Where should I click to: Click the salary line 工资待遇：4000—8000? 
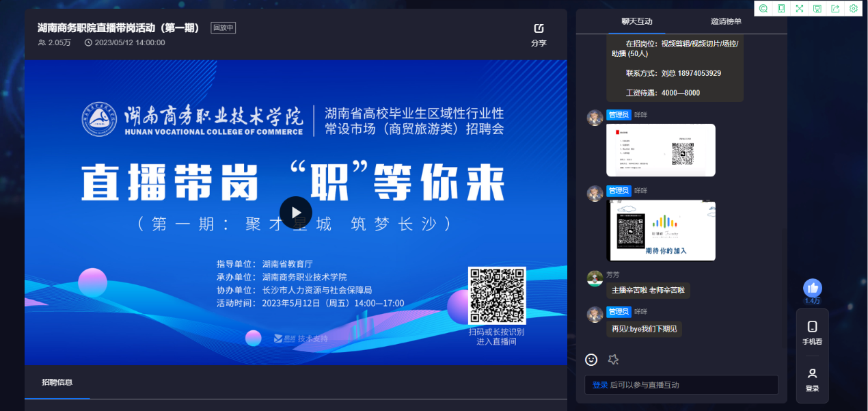click(x=662, y=93)
